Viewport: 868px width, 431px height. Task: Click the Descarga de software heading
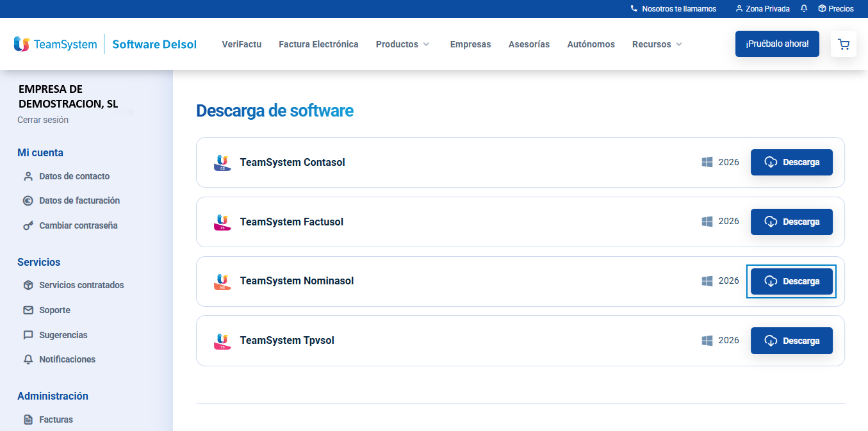coord(275,111)
